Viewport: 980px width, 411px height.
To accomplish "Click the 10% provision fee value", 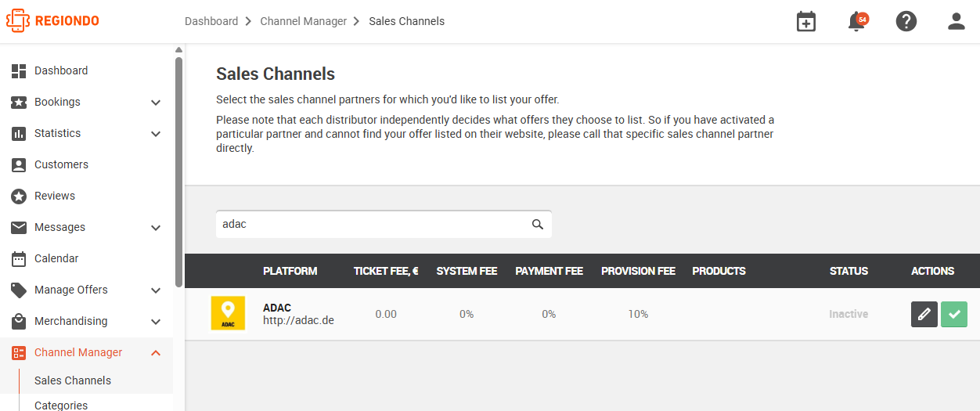I will point(638,314).
